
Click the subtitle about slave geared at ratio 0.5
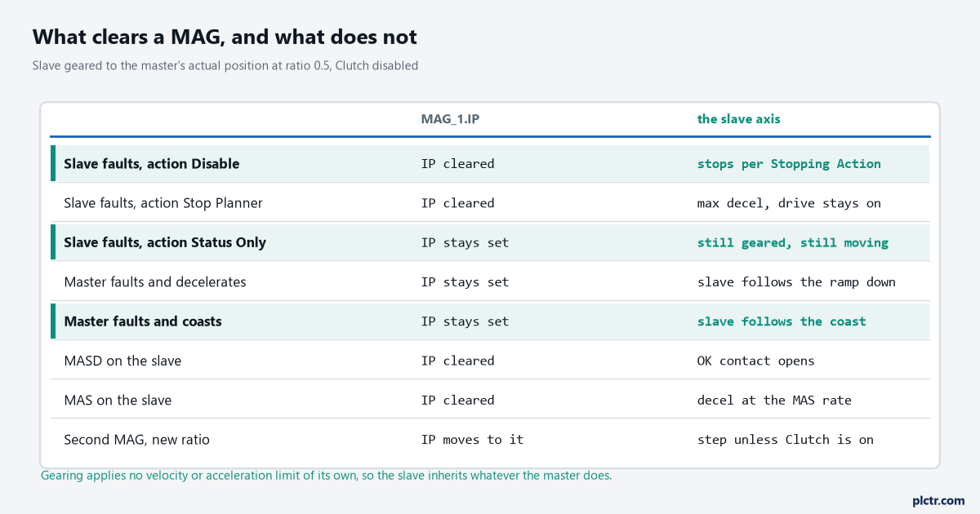click(x=225, y=65)
